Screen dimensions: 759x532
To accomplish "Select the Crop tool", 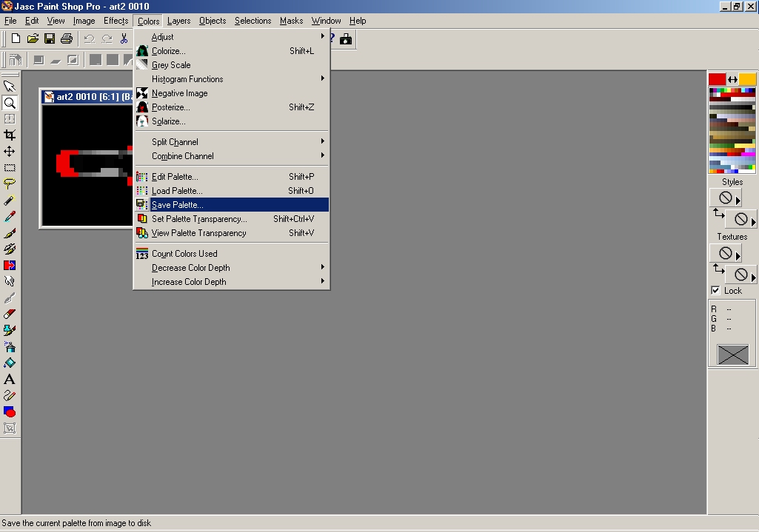I will pos(10,135).
